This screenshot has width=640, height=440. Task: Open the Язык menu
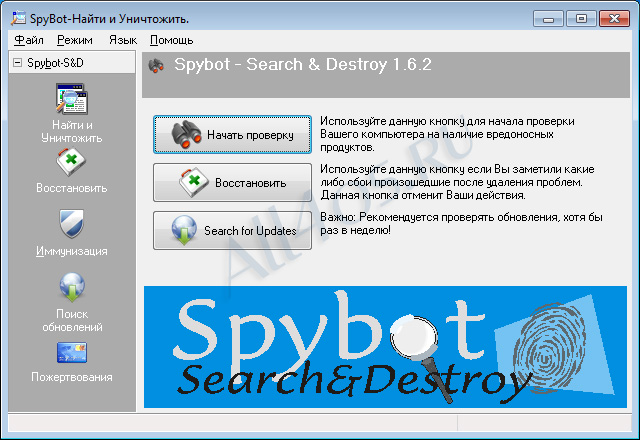point(123,40)
